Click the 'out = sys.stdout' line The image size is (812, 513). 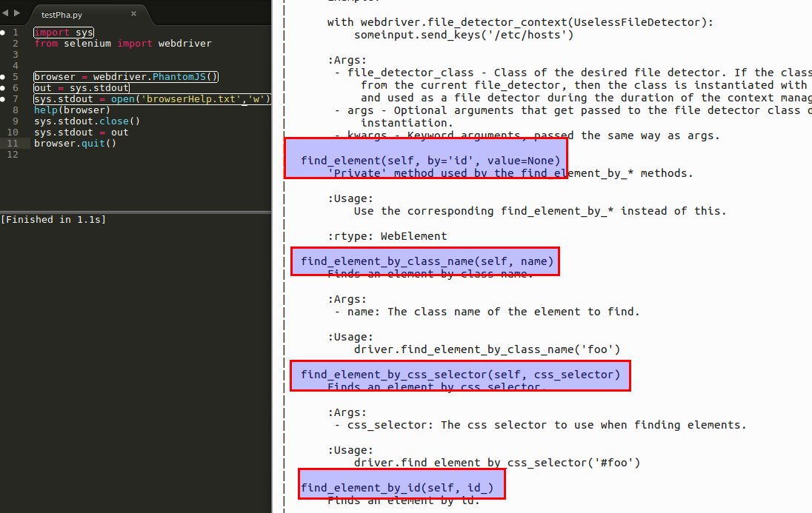click(x=81, y=88)
